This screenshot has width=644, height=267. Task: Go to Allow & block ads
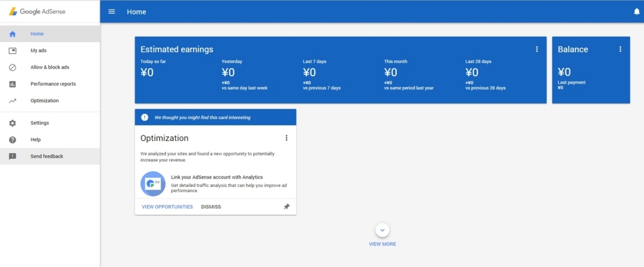[x=50, y=67]
